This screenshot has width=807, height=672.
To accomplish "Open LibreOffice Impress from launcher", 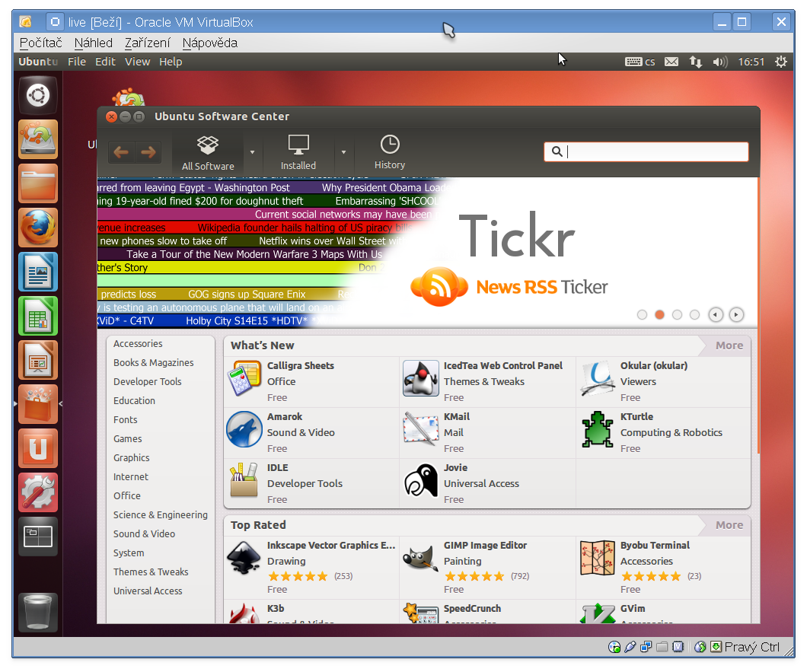I will (38, 360).
